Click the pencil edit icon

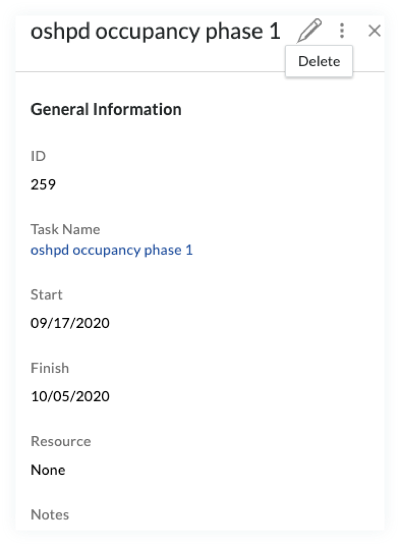pos(309,31)
